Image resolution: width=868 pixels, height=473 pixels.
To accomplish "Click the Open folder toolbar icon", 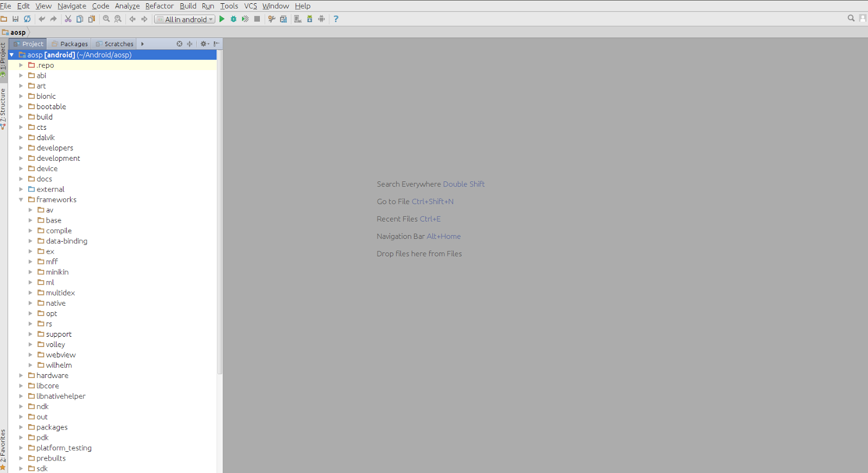I will 4,19.
